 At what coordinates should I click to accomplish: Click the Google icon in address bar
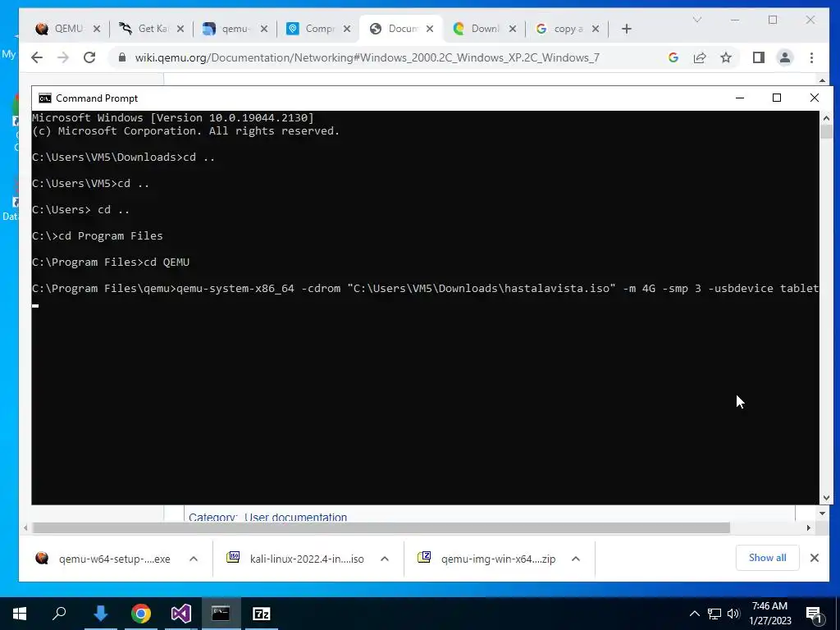(673, 57)
